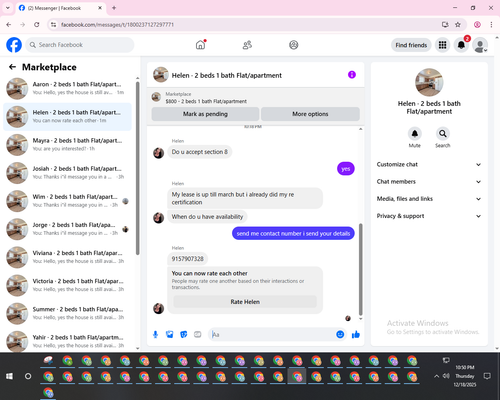Reload the page with browser refresh button

(37, 25)
